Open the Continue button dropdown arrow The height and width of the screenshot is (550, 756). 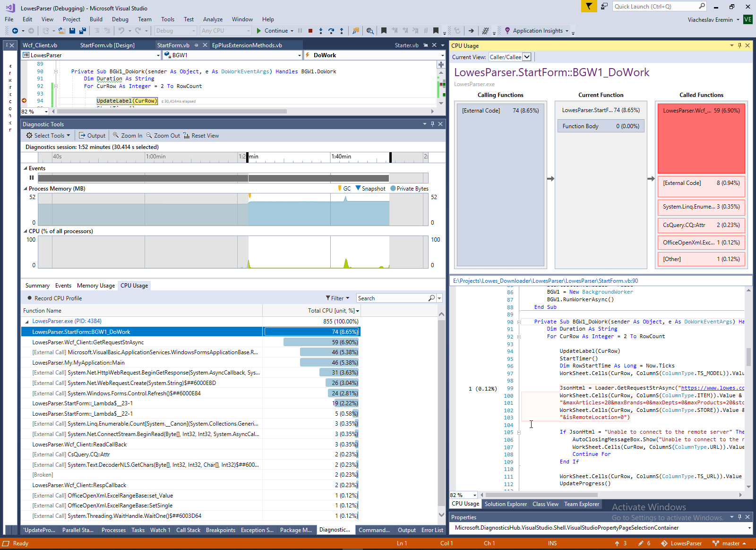(x=292, y=31)
